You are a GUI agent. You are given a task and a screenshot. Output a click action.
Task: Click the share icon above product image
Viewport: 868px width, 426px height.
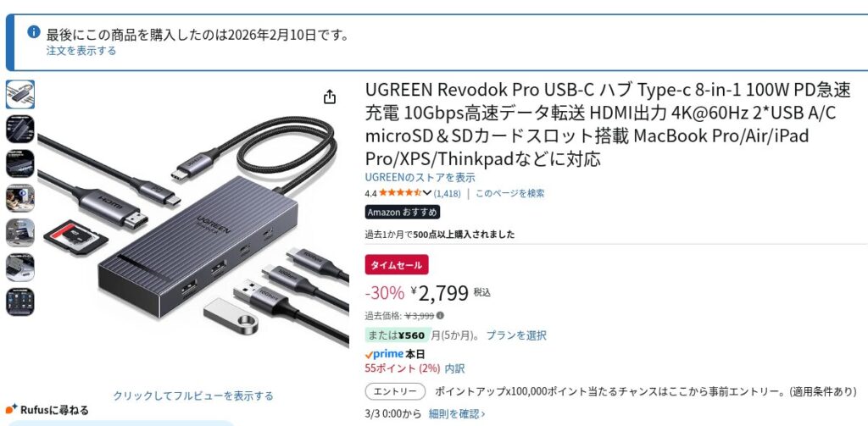330,97
